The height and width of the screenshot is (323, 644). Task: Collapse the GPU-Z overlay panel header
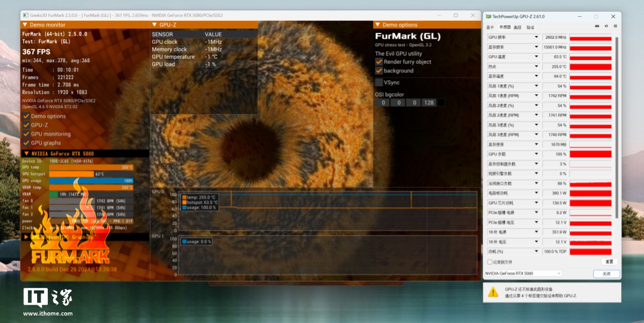(154, 25)
